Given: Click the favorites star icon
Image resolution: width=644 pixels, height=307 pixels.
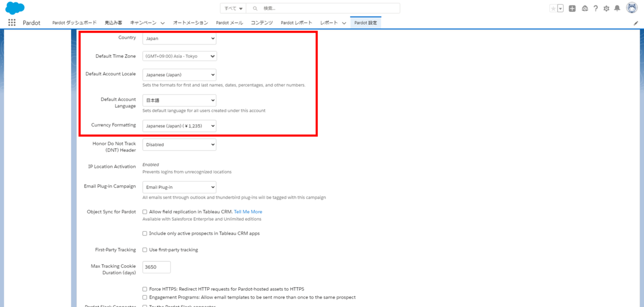Looking at the screenshot, I should point(553,9).
